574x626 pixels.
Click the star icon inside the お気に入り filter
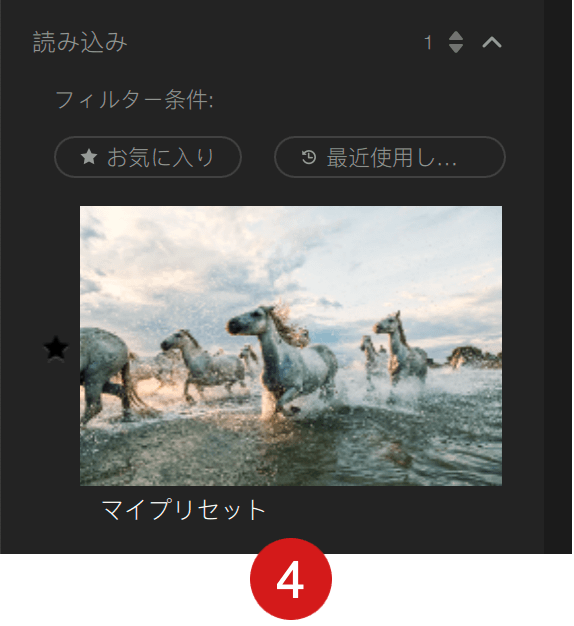pyautogui.click(x=89, y=157)
